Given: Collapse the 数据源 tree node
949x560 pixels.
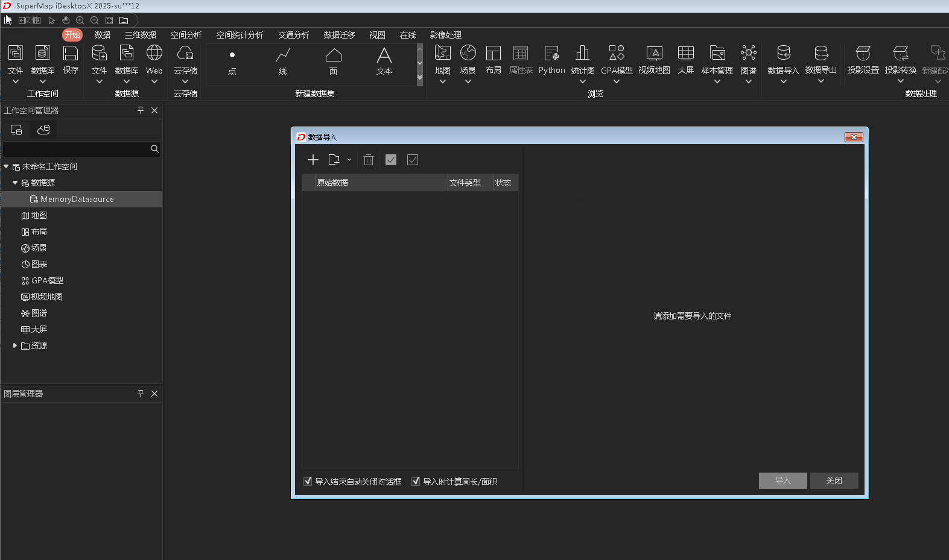Looking at the screenshot, I should (x=15, y=183).
